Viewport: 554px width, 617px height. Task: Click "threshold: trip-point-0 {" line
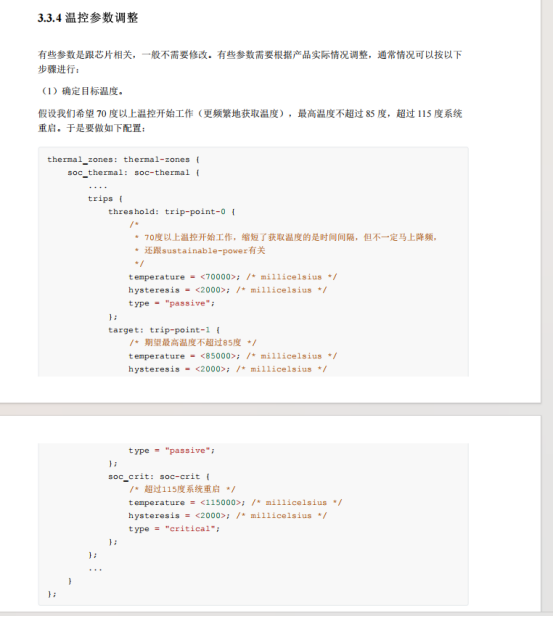click(172, 212)
